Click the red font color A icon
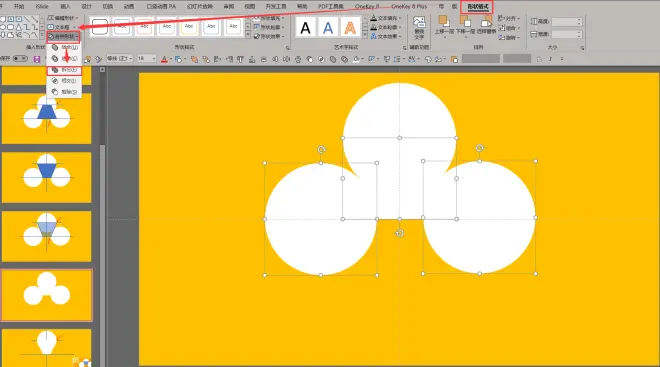Viewport: 660px width, 367px height. pyautogui.click(x=164, y=59)
